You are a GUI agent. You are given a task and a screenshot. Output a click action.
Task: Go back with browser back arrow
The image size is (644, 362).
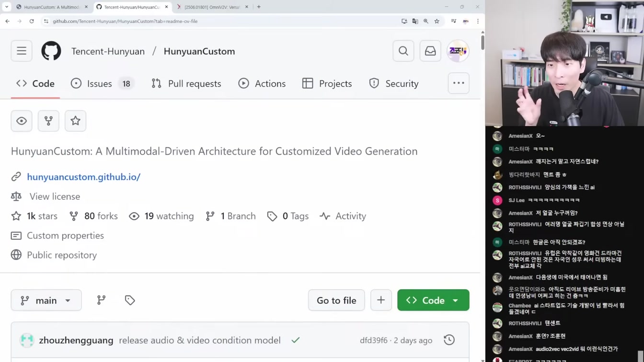click(x=7, y=21)
